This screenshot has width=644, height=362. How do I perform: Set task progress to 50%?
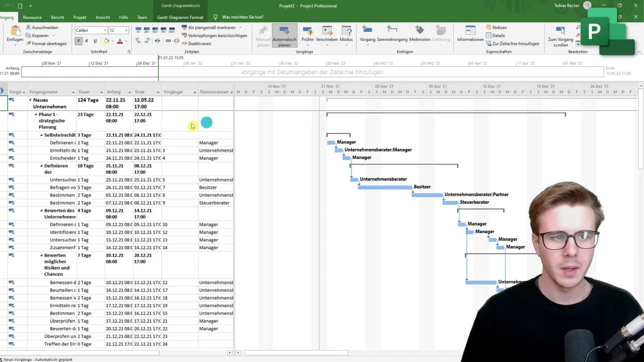pyautogui.click(x=155, y=30)
